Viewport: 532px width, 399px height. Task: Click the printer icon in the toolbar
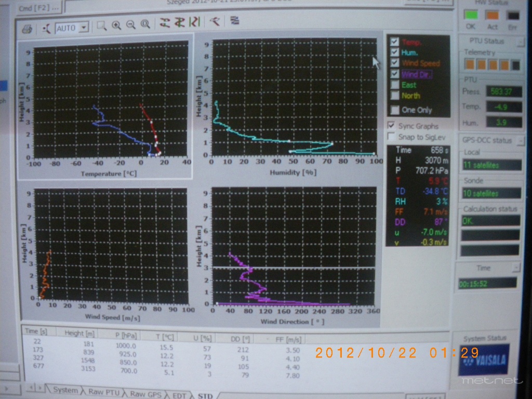coord(28,28)
